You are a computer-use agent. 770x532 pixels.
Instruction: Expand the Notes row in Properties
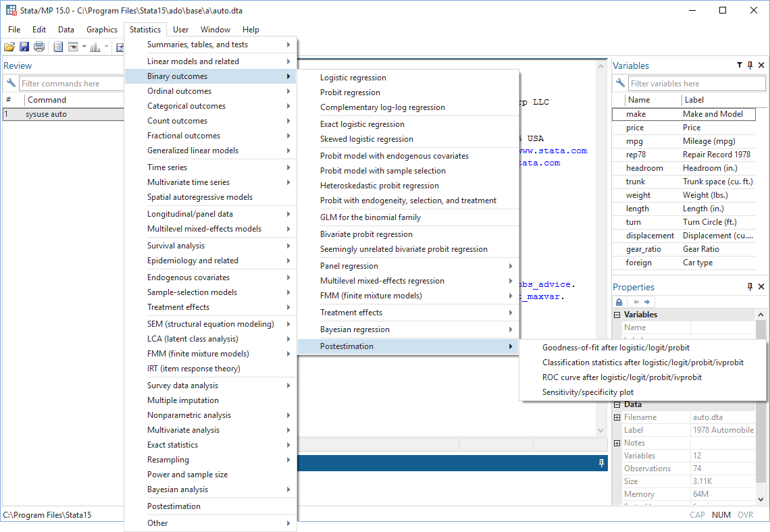(x=617, y=443)
